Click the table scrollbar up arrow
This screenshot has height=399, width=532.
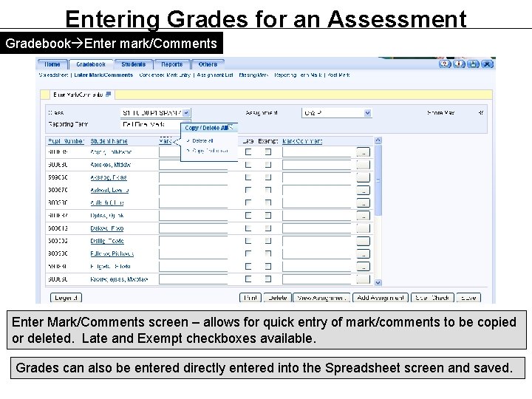click(378, 140)
